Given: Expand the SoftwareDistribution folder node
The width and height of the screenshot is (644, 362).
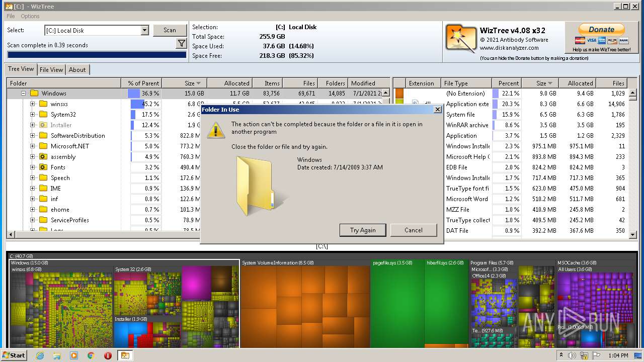Looking at the screenshot, I should 32,135.
